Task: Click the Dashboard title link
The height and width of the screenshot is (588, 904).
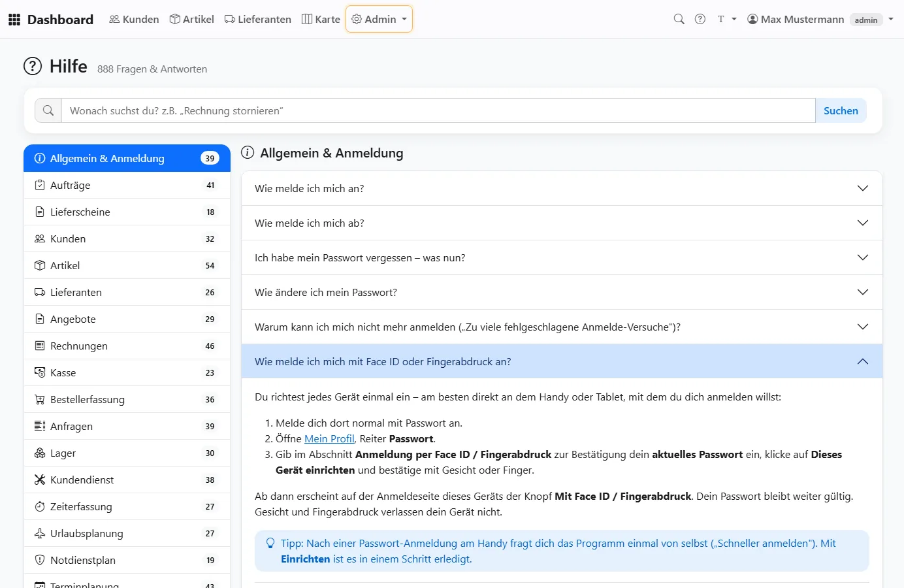Action: point(60,20)
